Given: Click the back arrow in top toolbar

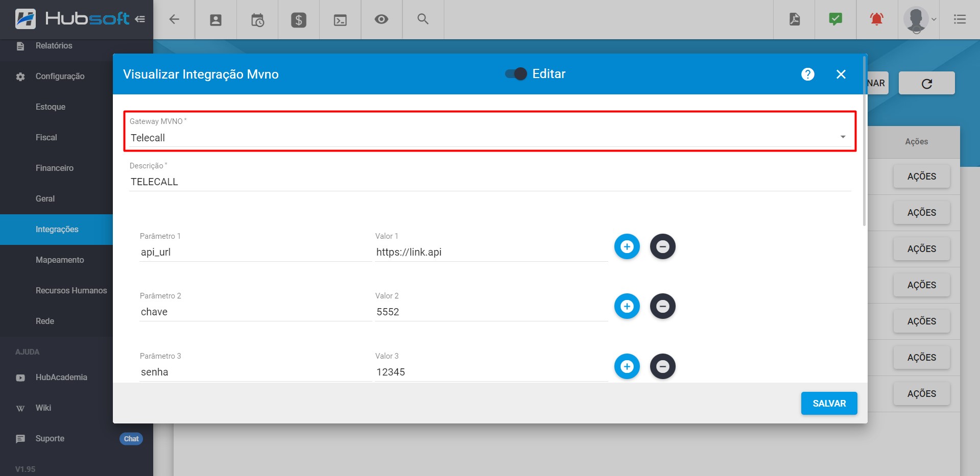Looking at the screenshot, I should point(174,19).
